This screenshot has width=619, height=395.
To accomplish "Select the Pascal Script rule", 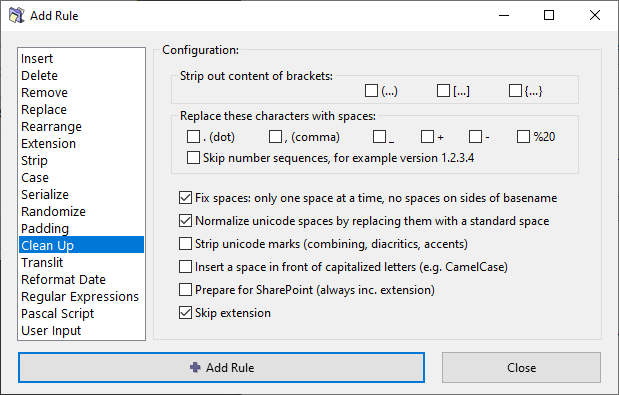I will point(81,313).
